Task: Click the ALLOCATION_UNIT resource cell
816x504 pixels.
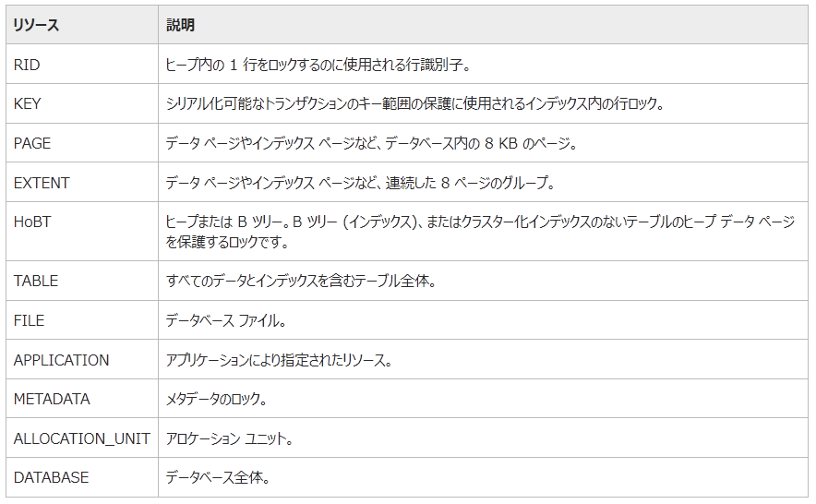Action: pos(81,438)
